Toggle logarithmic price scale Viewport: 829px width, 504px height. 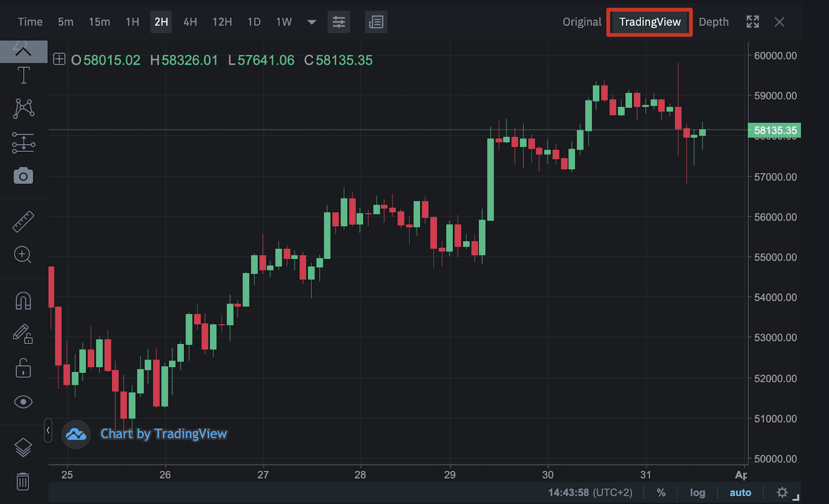point(697,492)
